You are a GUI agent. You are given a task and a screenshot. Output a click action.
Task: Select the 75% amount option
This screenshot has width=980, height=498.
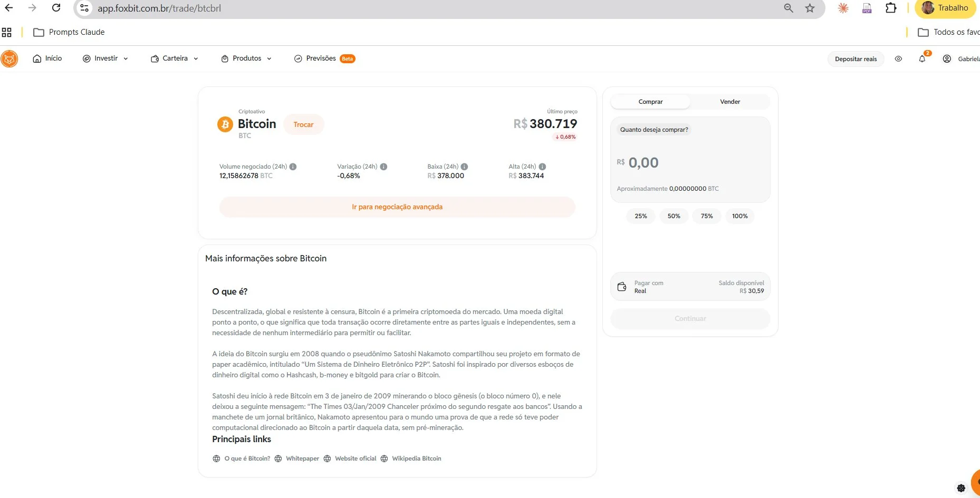(707, 216)
